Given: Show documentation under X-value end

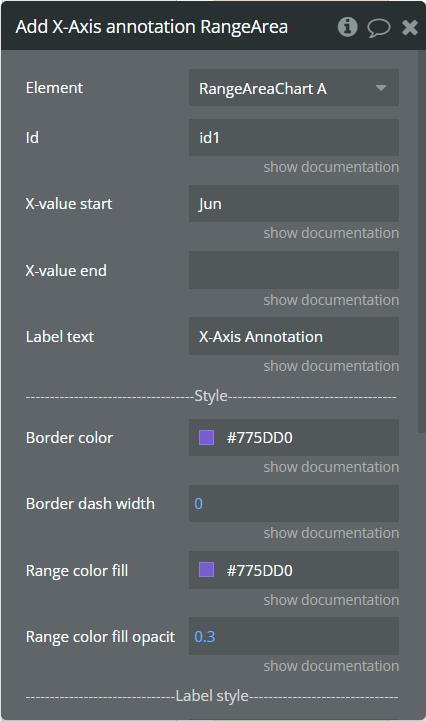Looking at the screenshot, I should point(331,300).
